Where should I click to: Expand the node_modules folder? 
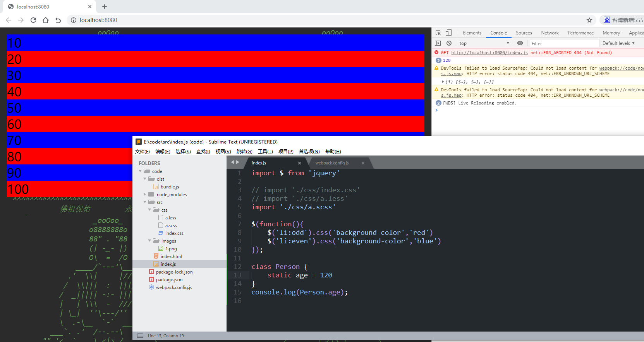[x=145, y=194]
